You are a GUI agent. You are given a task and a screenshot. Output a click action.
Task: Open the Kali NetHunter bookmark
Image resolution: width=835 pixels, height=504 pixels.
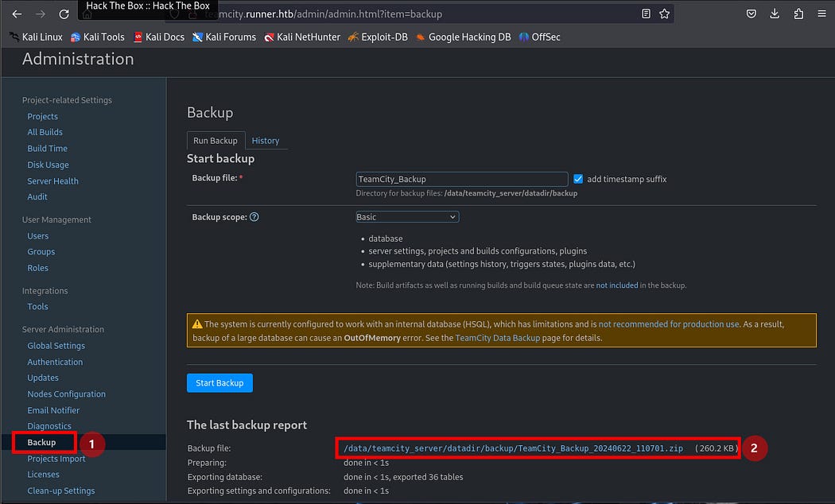(302, 37)
